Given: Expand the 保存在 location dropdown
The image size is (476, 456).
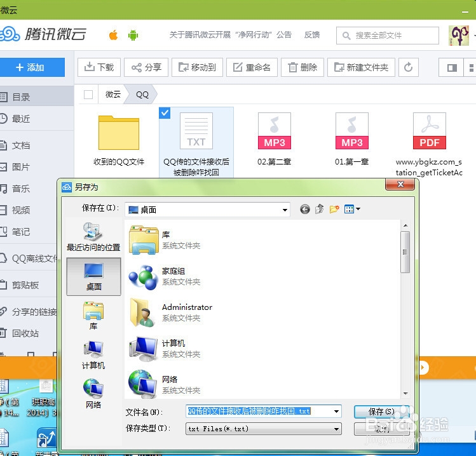Looking at the screenshot, I should (x=285, y=210).
